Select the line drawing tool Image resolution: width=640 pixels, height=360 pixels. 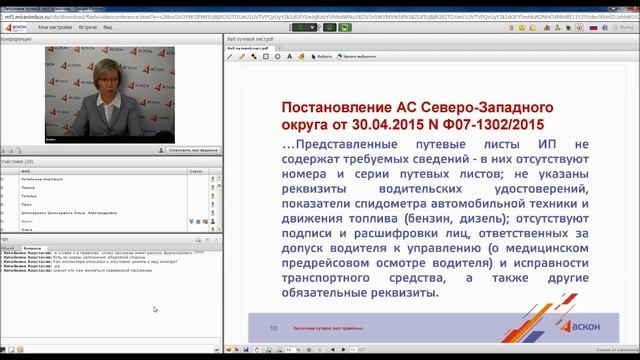click(230, 57)
